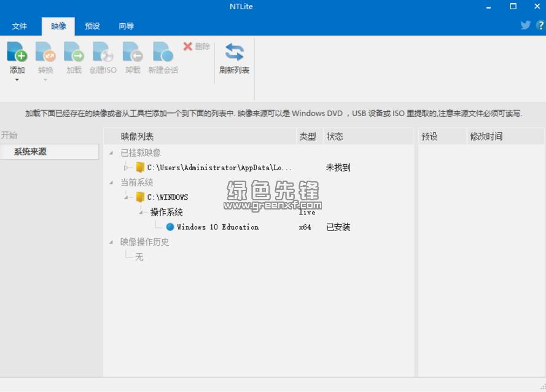Click the x64 type cell
This screenshot has width=546, height=392.
[x=305, y=227]
